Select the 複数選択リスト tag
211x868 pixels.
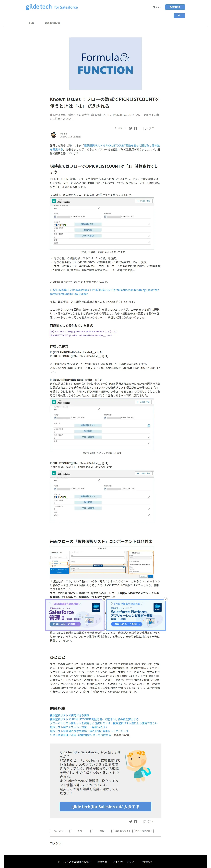pyautogui.click(x=123, y=831)
